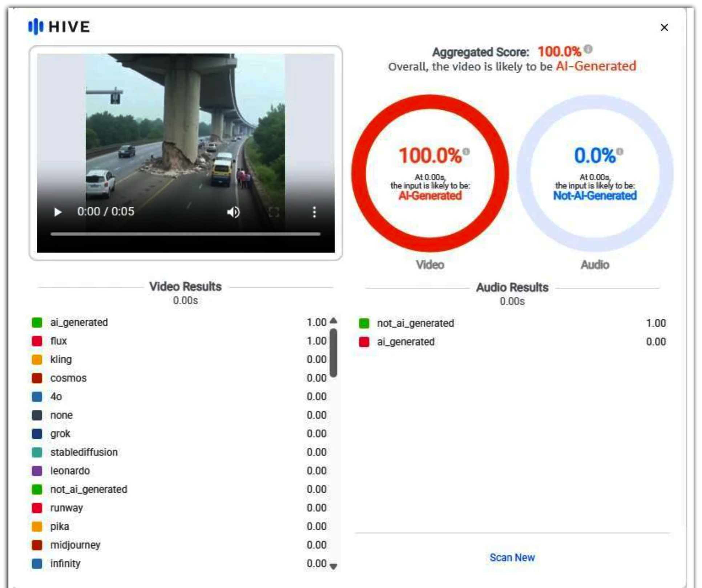Click the video results scrollbar thumb
This screenshot has width=702, height=588.
[x=333, y=352]
